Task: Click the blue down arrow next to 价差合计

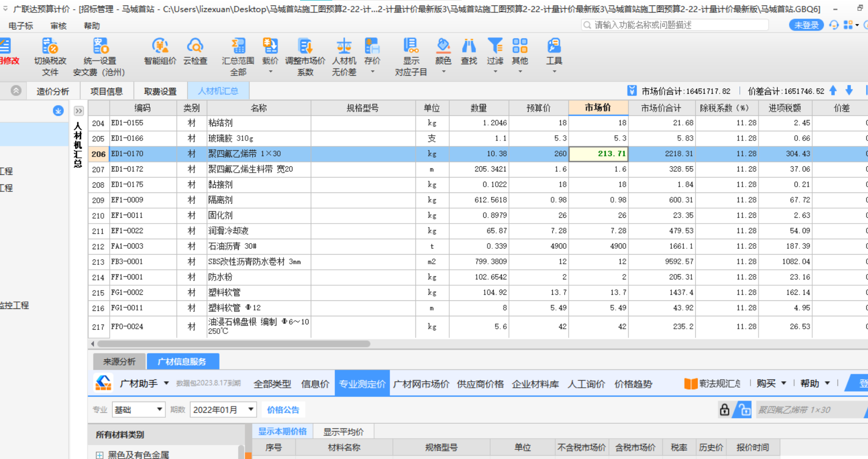Action: 849,91
